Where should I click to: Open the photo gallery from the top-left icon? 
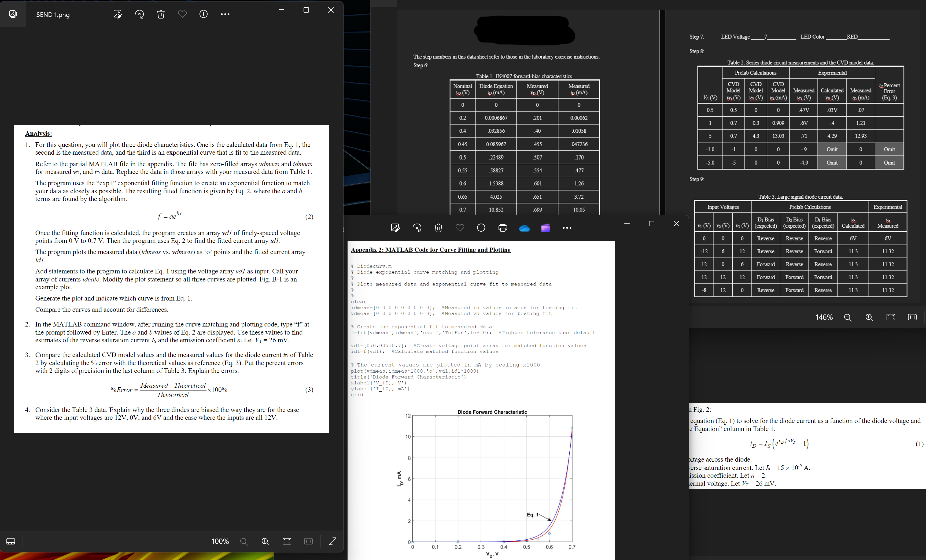(12, 14)
